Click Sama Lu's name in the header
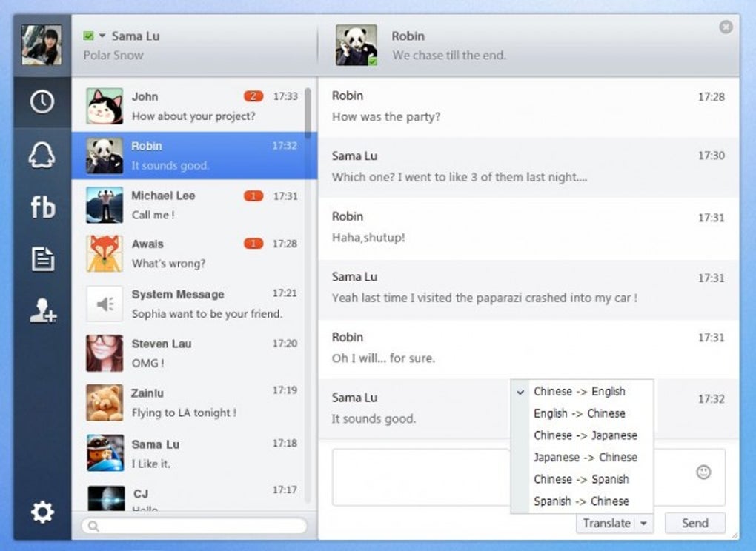The height and width of the screenshot is (551, 756). (136, 36)
